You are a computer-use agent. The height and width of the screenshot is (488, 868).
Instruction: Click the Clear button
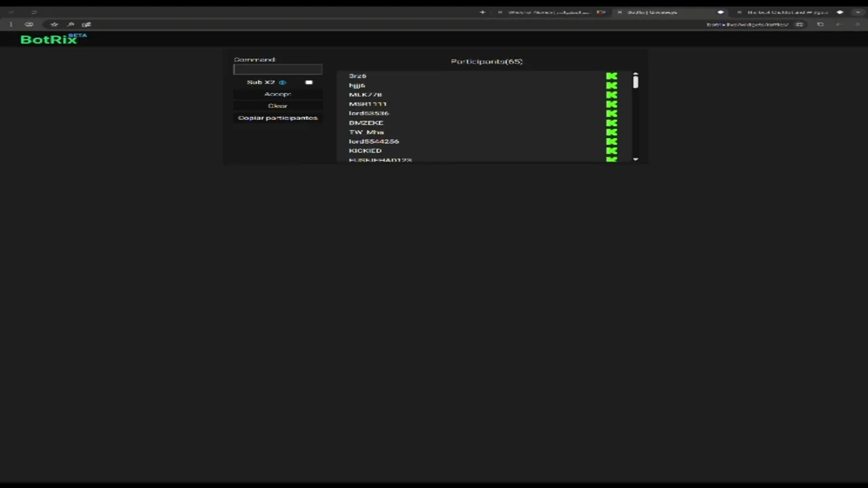click(x=277, y=106)
